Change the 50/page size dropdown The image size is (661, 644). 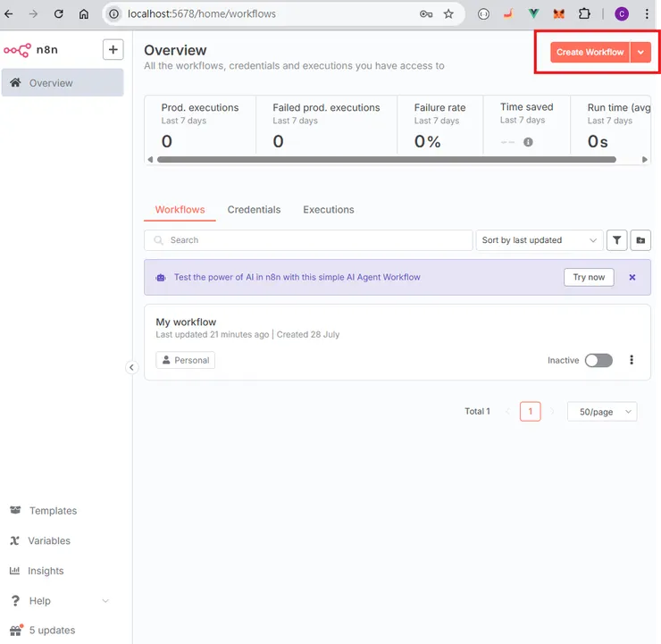[602, 412]
